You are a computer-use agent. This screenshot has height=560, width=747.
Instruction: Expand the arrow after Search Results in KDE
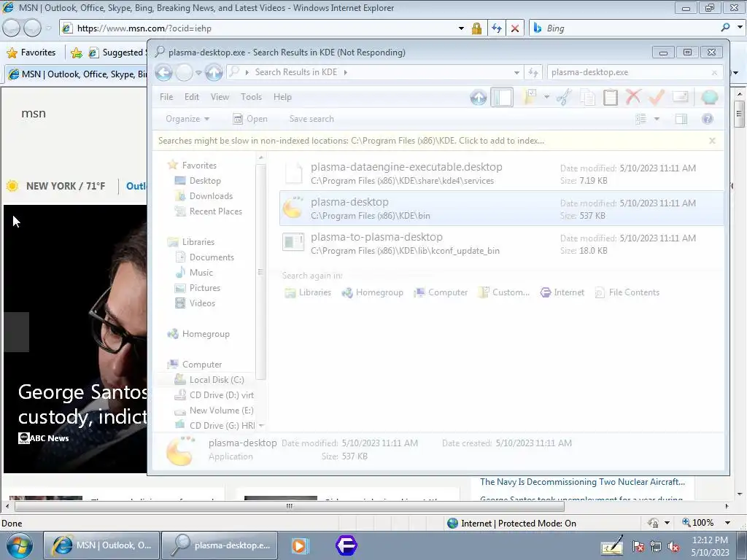[345, 72]
